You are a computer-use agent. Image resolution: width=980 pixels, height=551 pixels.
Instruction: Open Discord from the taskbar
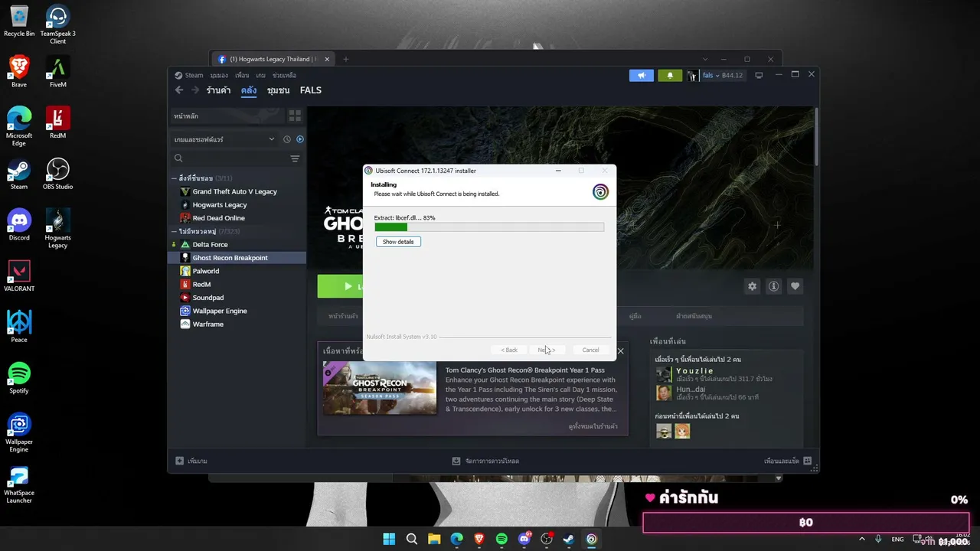coord(524,539)
